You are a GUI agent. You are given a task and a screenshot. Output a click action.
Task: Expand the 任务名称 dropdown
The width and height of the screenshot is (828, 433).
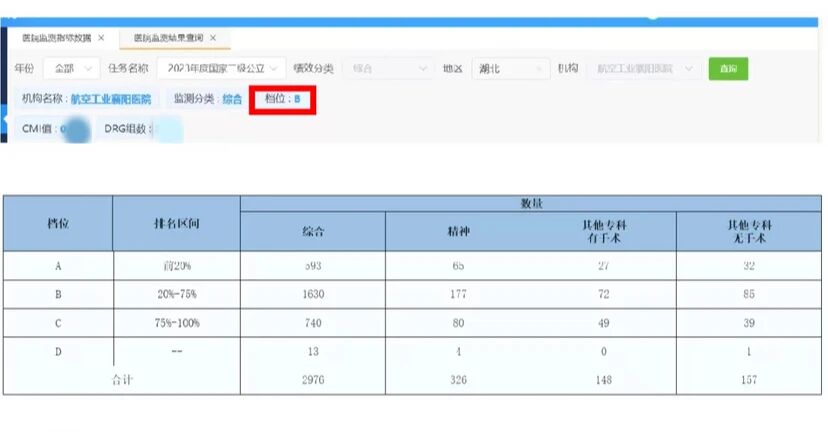[220, 69]
